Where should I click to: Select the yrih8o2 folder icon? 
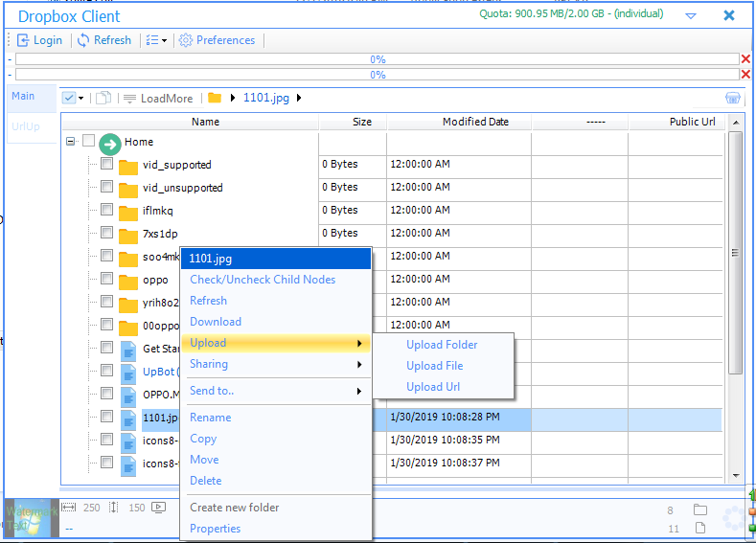click(128, 305)
